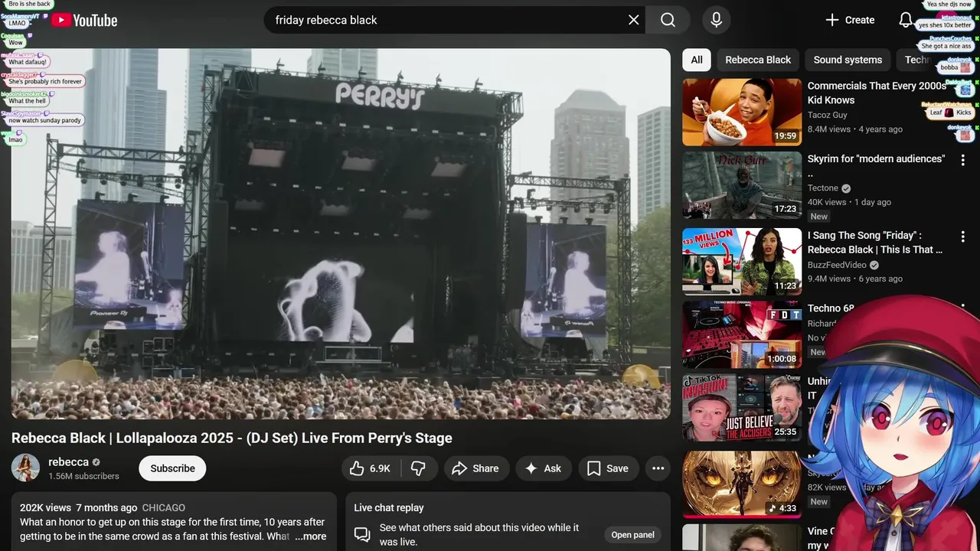The width and height of the screenshot is (980, 551).
Task: Open rebecca channel avatar
Action: (25, 468)
